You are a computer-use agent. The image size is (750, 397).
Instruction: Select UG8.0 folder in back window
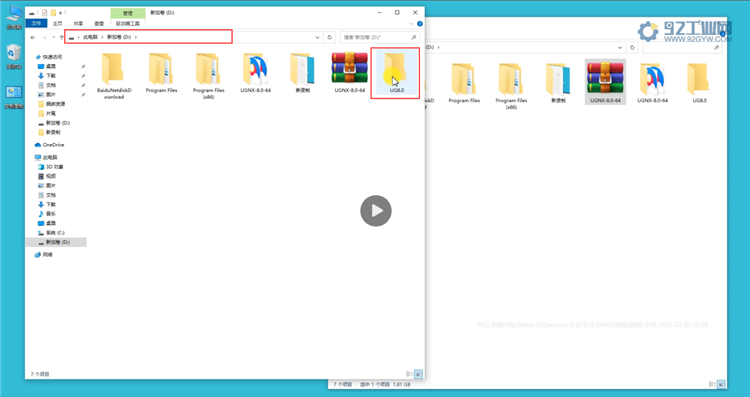point(699,83)
